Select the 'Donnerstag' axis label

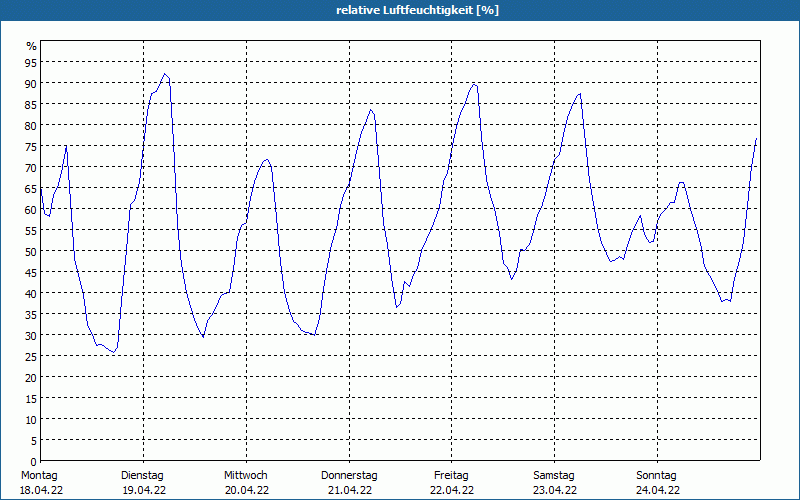click(349, 475)
